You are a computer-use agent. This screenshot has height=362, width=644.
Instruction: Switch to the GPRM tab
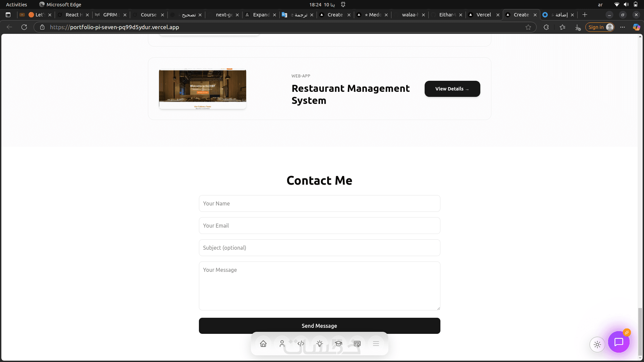point(110,15)
